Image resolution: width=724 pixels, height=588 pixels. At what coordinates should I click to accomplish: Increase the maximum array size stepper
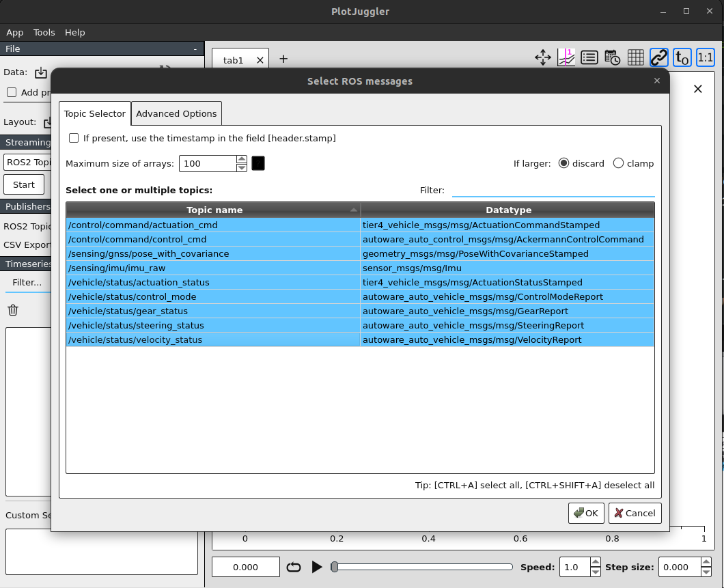pos(242,159)
